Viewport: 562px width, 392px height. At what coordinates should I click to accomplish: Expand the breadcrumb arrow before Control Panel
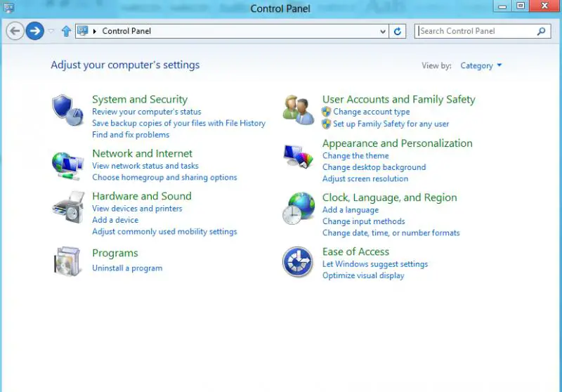click(95, 31)
